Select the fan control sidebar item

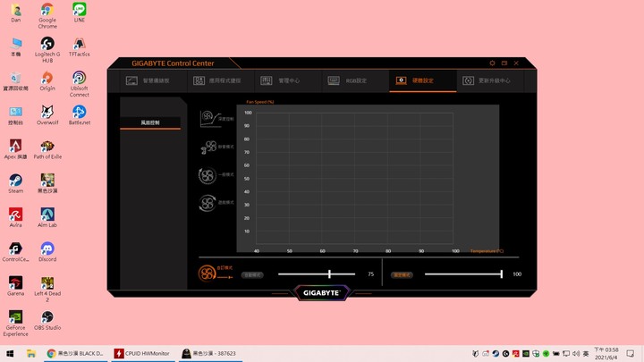(x=150, y=122)
